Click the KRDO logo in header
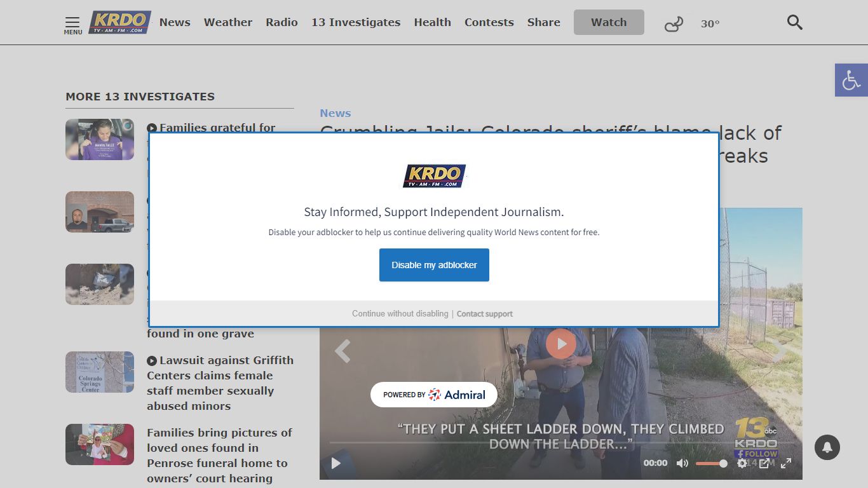 click(x=119, y=22)
